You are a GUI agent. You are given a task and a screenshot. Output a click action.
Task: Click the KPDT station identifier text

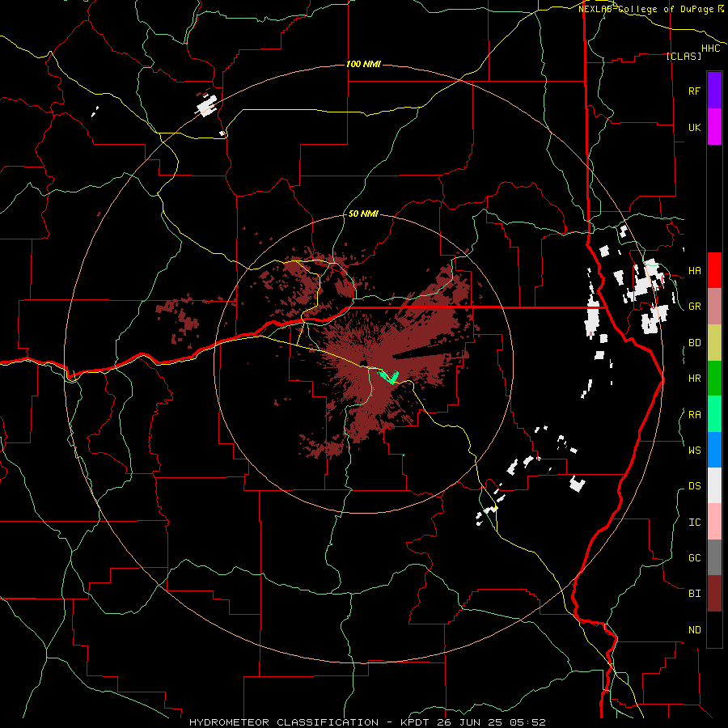pyautogui.click(x=413, y=722)
